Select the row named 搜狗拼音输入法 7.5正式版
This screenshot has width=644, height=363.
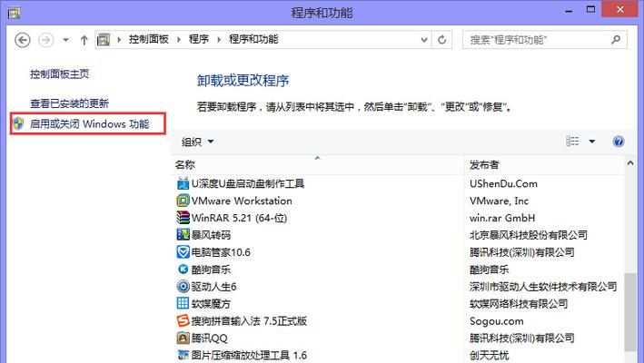[397, 320]
